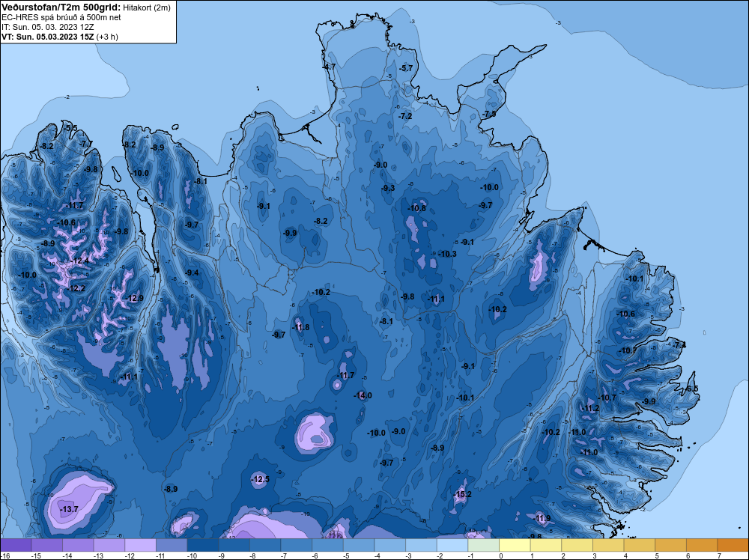Click the -11.8 temperature label
749x560 pixels.
point(300,327)
